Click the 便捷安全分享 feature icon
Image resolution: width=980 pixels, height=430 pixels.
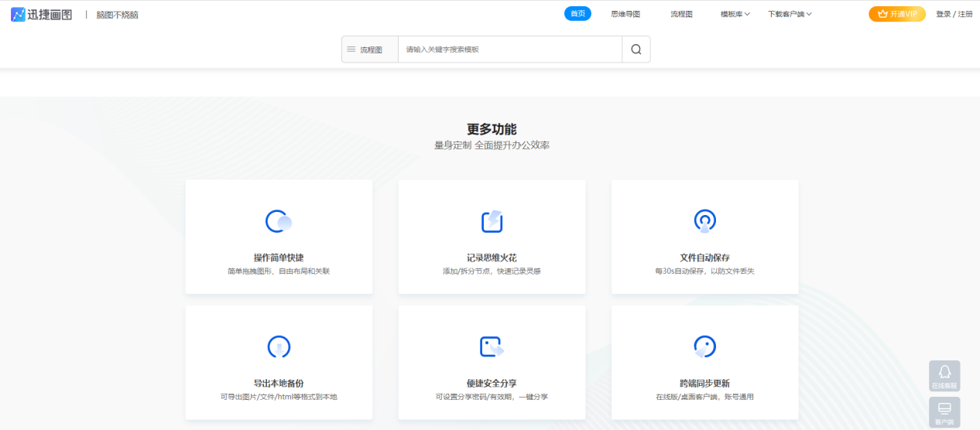(492, 346)
